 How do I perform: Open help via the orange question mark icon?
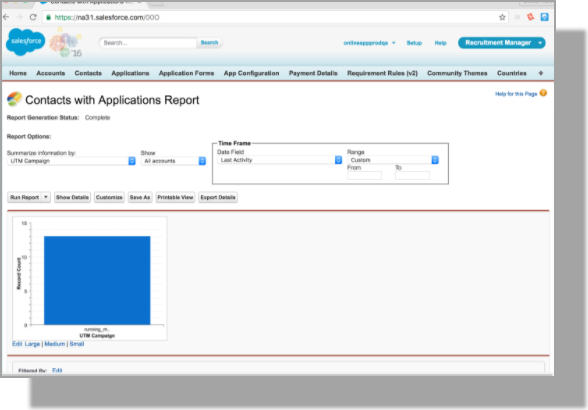click(543, 93)
